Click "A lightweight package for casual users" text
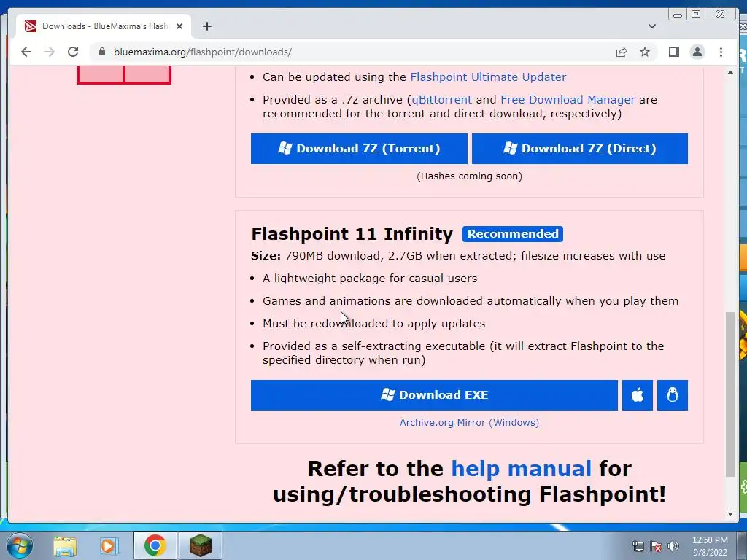Image resolution: width=747 pixels, height=560 pixels. pos(370,278)
